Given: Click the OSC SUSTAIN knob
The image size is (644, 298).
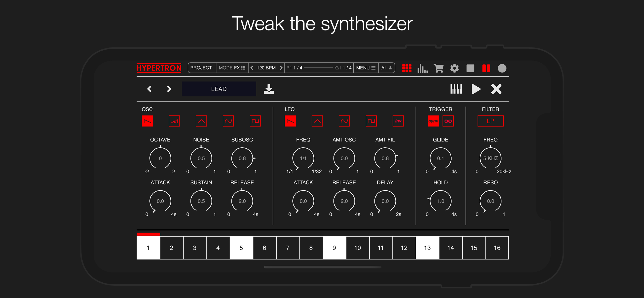Looking at the screenshot, I should click(x=201, y=201).
